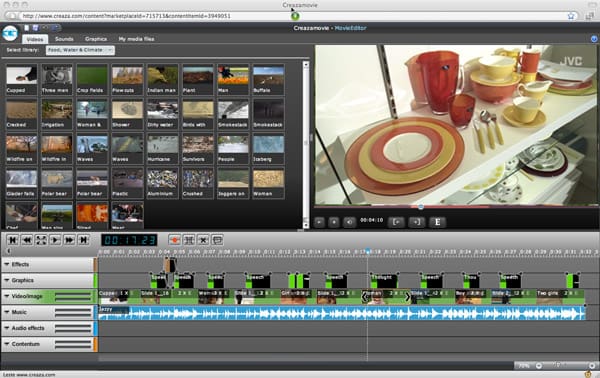Click the split clip tool icon
Viewport: 600px width, 378px height.
coord(189,240)
